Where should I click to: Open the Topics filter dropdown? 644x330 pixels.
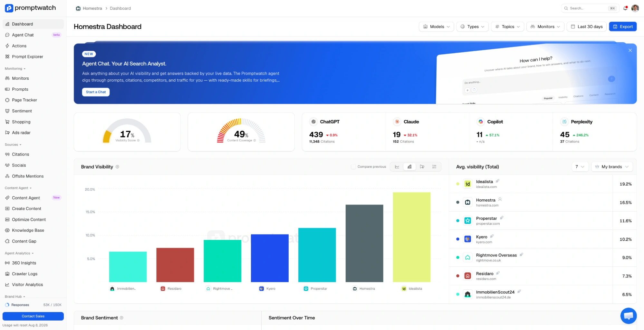click(x=507, y=26)
